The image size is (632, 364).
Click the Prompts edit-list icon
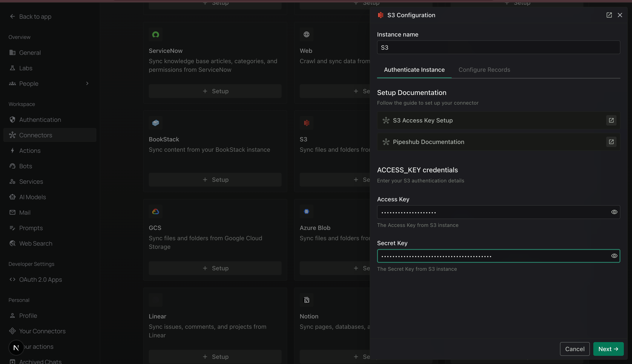pyautogui.click(x=12, y=228)
